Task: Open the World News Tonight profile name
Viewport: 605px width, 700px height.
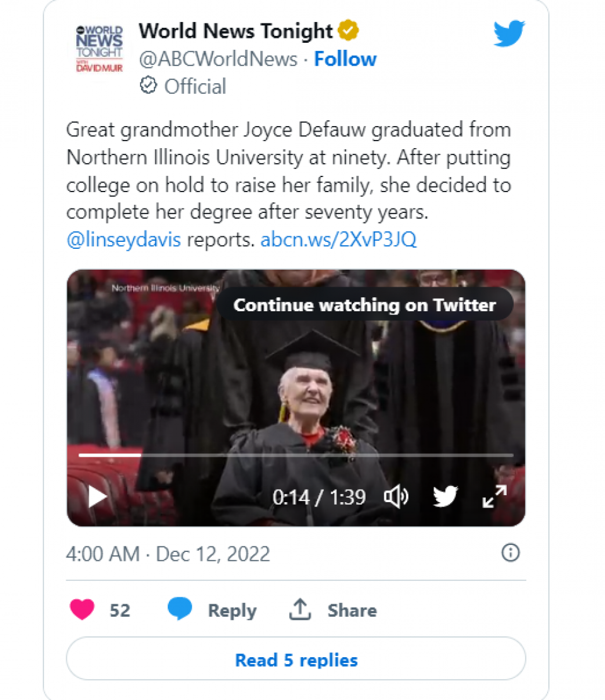Action: point(235,30)
